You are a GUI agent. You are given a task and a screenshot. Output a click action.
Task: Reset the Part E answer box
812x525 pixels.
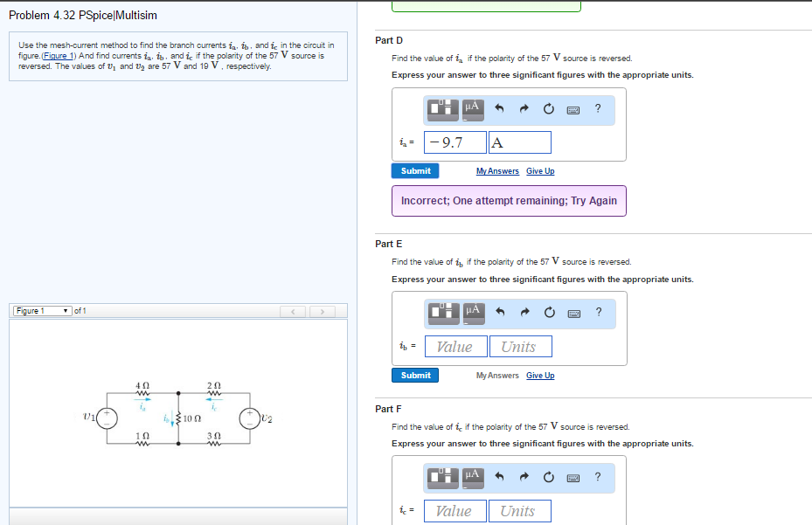coord(548,313)
